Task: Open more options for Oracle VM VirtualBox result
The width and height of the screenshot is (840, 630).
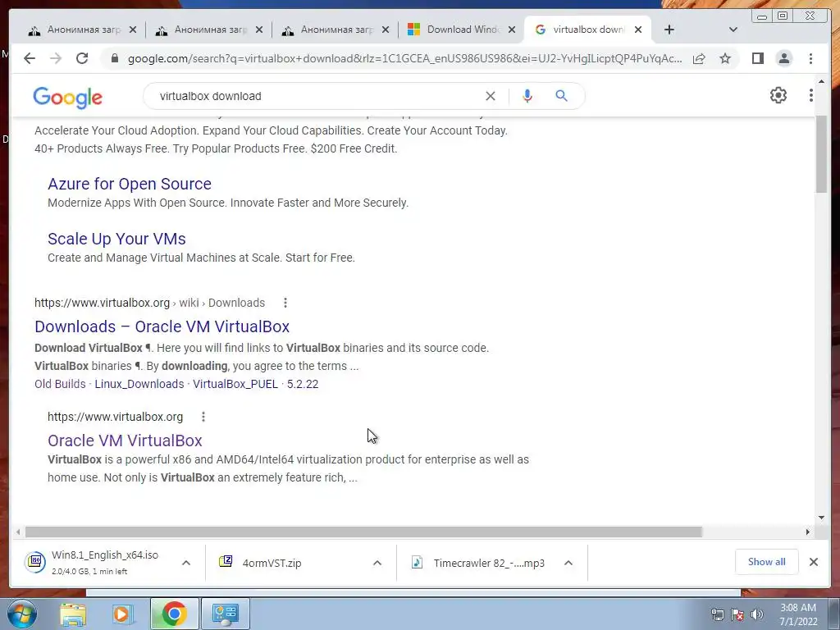Action: 203,417
